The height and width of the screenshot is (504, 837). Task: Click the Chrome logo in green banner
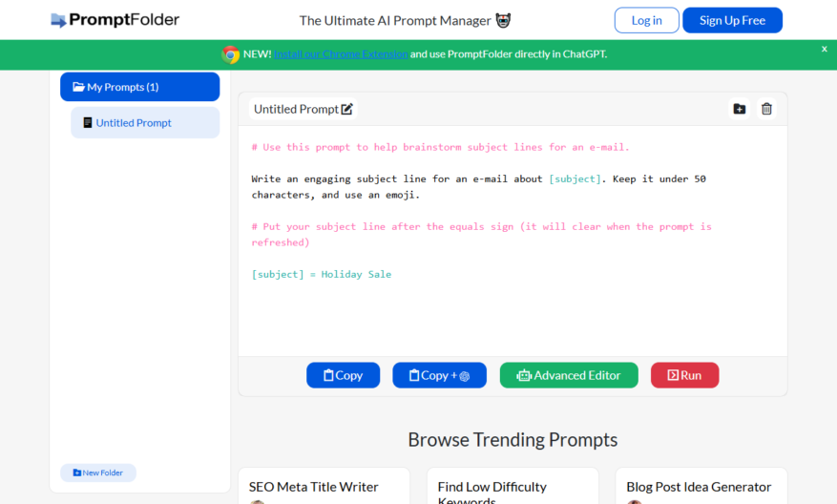pyautogui.click(x=231, y=54)
